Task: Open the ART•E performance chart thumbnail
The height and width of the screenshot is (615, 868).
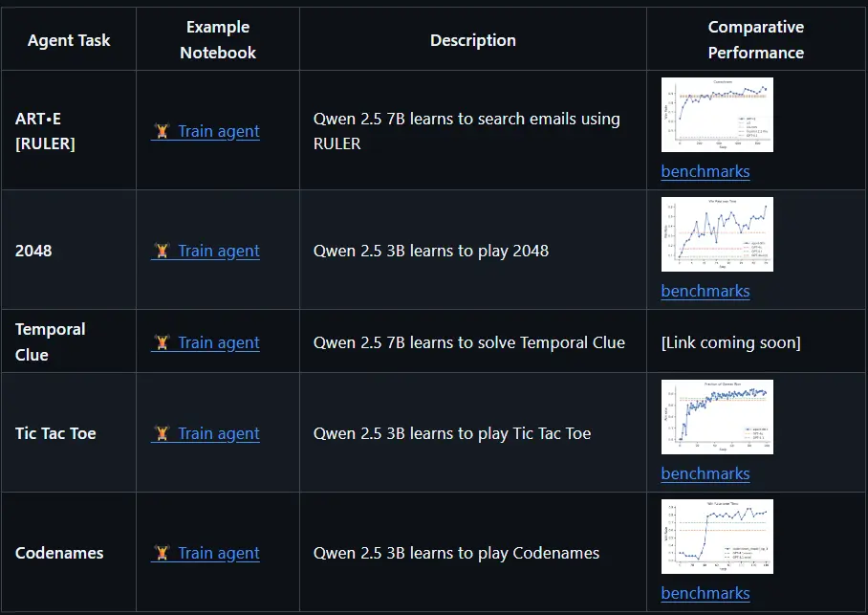Action: pyautogui.click(x=717, y=115)
